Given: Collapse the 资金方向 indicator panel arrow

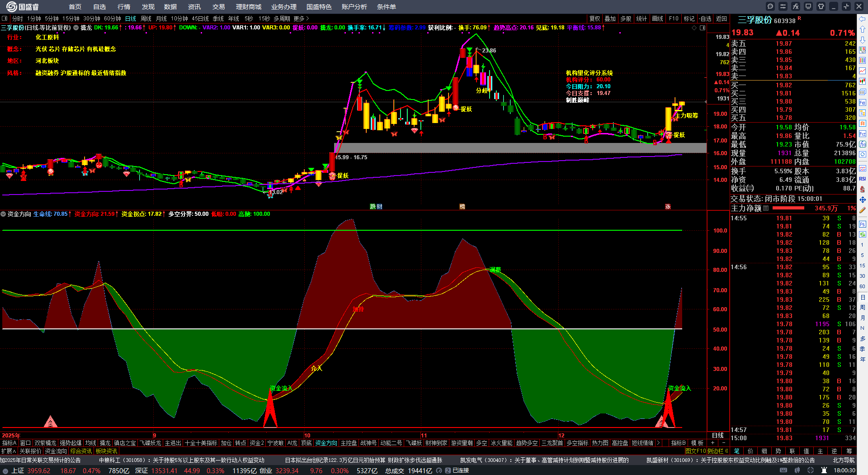Looking at the screenshot, I should 3,214.
